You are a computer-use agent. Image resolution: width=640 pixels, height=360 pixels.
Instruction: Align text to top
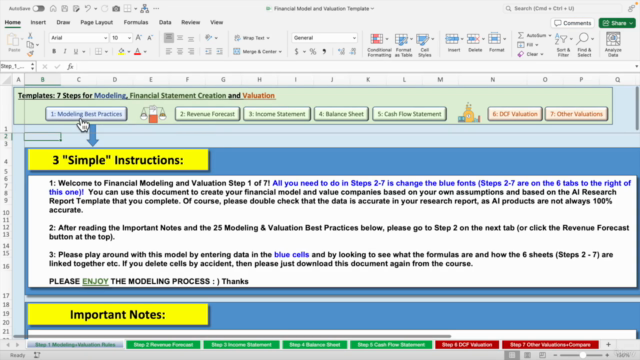tap(169, 38)
